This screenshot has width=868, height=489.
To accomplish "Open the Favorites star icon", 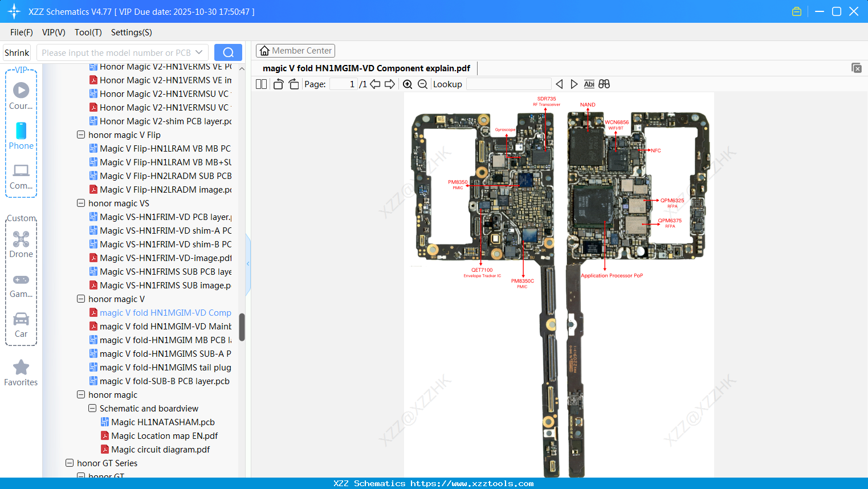I will click(21, 373).
